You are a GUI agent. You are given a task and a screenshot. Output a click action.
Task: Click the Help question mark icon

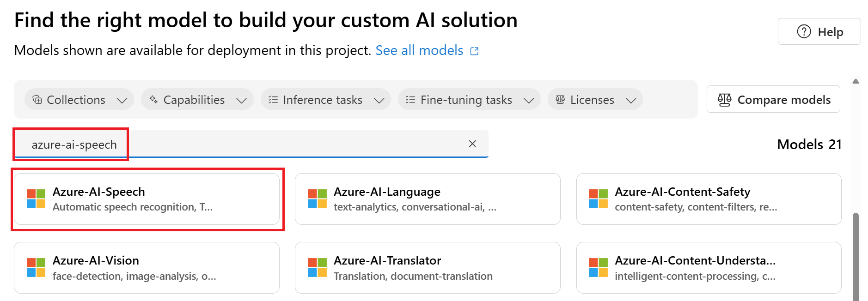(x=804, y=31)
